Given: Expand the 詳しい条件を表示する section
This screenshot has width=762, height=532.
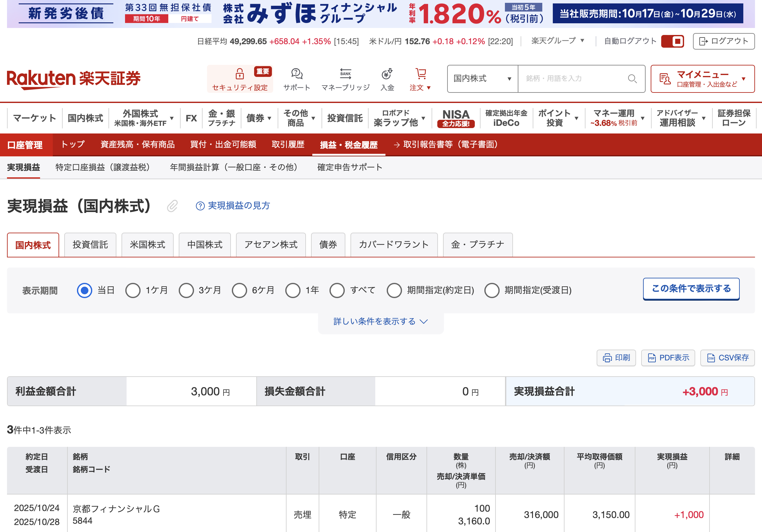Looking at the screenshot, I should [x=380, y=321].
